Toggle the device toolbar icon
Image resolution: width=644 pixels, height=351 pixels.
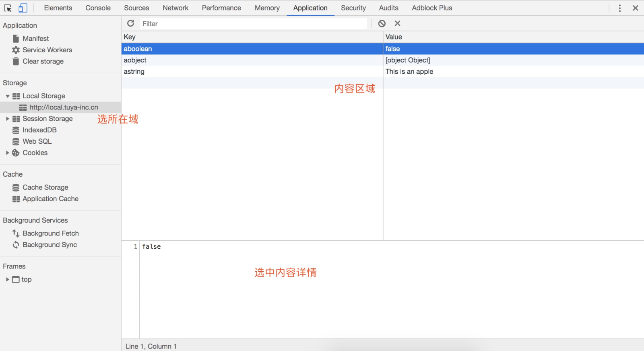click(23, 8)
